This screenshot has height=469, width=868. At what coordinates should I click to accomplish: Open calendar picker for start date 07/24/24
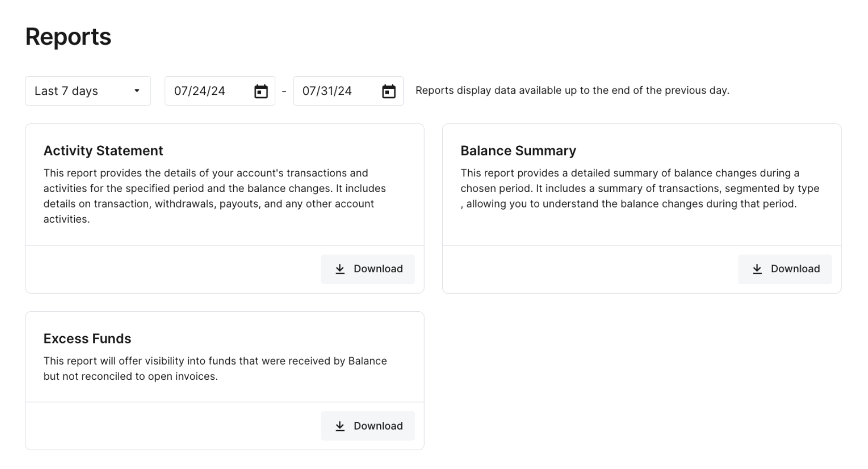coord(261,91)
